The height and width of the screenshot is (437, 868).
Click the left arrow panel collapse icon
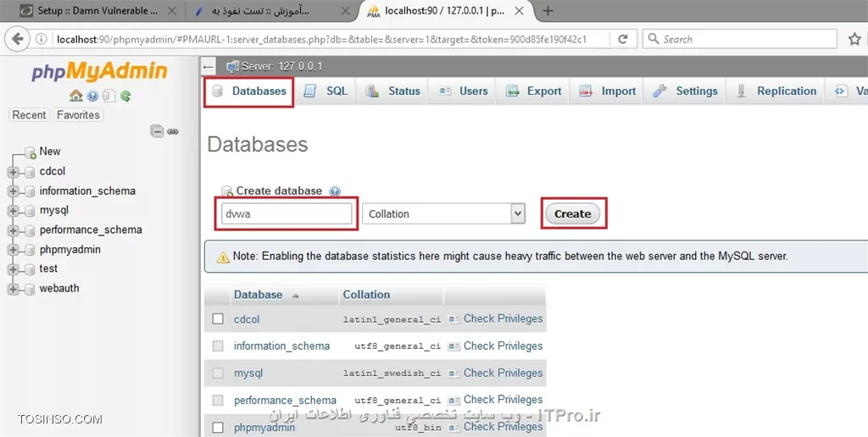coord(209,67)
